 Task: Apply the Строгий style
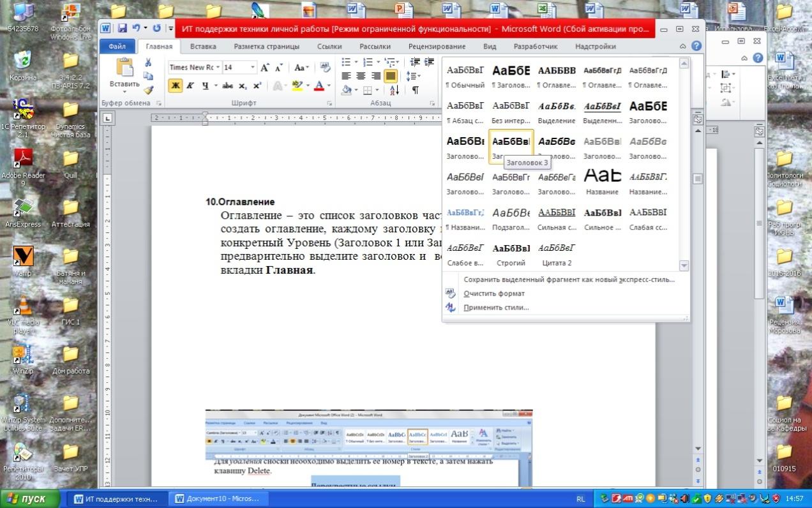pos(511,254)
